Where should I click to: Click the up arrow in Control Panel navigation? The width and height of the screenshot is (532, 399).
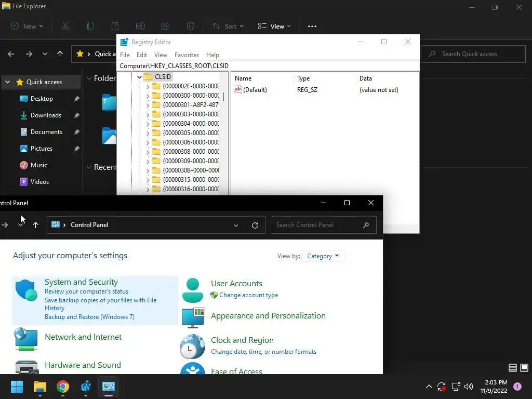36,225
